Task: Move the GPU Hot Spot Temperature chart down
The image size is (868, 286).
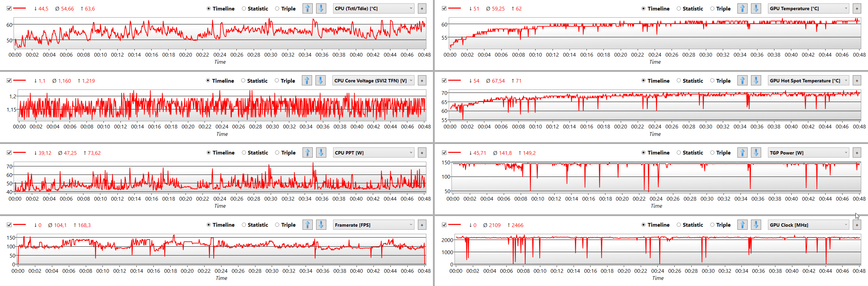Action: (x=756, y=81)
